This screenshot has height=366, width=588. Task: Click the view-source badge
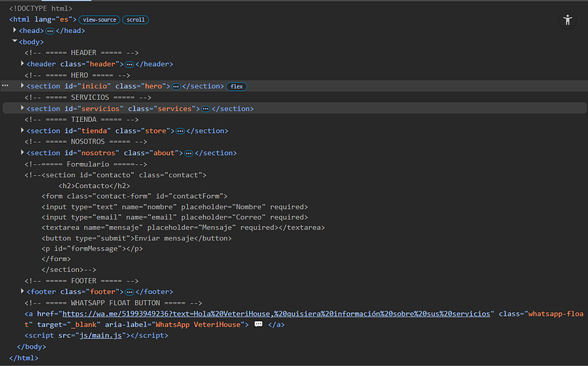[100, 20]
